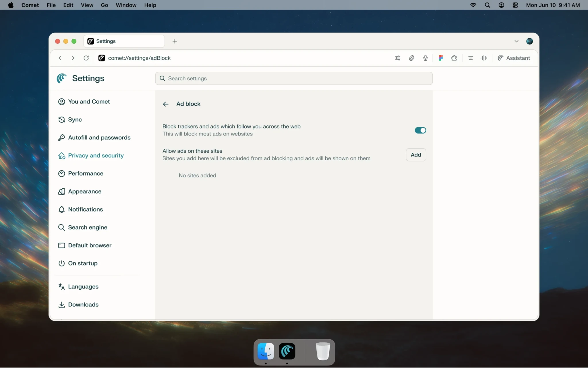Go to Appearance settings

coord(84,191)
